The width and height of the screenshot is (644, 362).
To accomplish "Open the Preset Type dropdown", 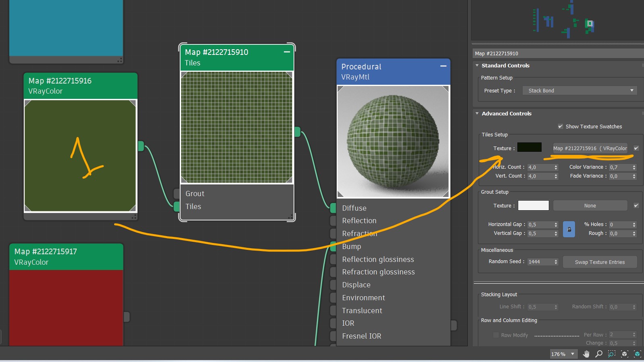I will pos(579,90).
